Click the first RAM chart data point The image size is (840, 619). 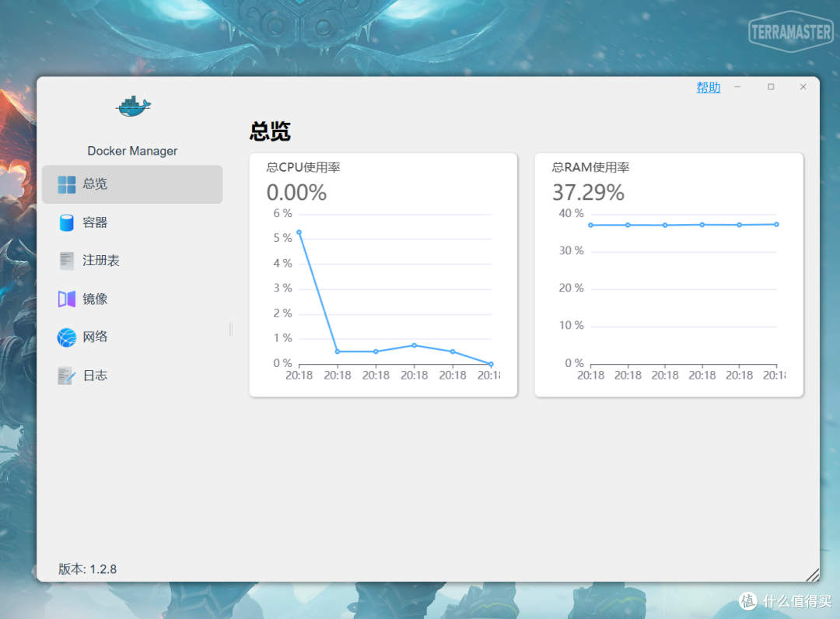(590, 226)
